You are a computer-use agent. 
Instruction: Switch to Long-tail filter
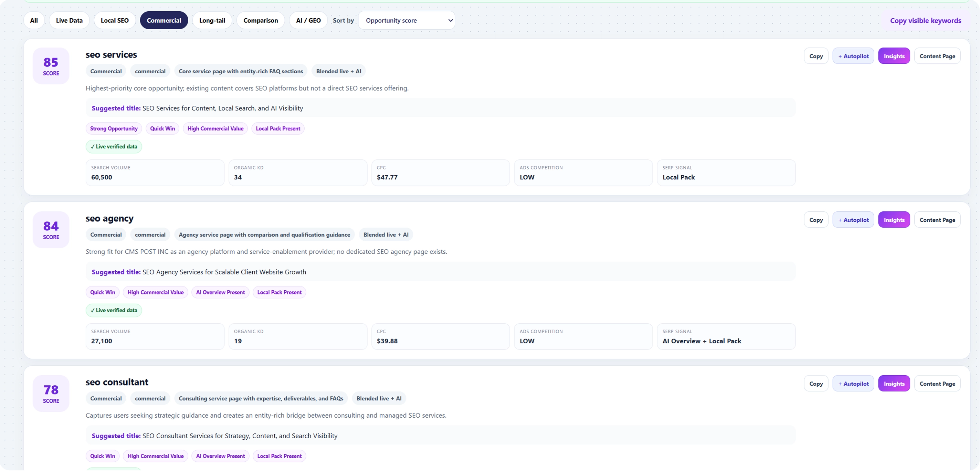coord(212,21)
